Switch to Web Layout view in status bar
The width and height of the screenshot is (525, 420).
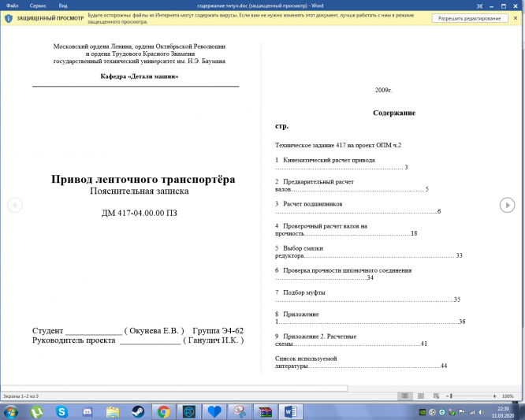pyautogui.click(x=436, y=396)
